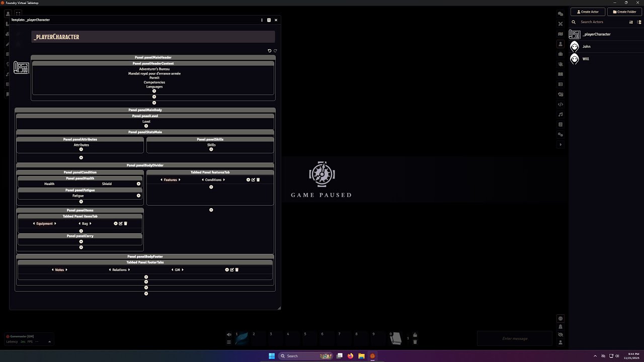Collapse the sidebar with arrow

pyautogui.click(x=560, y=145)
